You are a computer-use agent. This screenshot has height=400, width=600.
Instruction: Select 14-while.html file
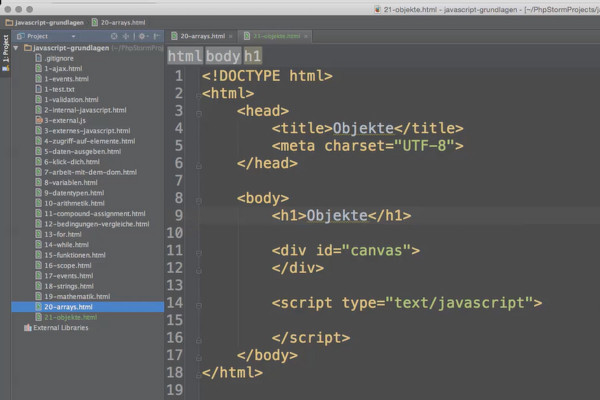(x=67, y=244)
